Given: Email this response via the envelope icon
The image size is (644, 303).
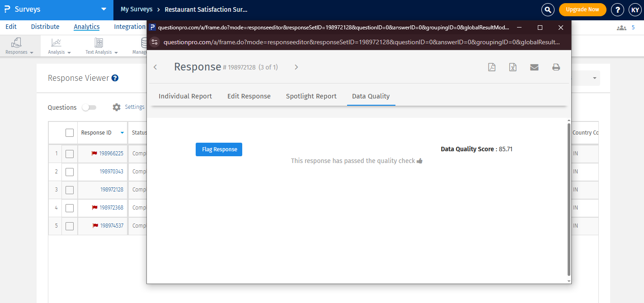Looking at the screenshot, I should pyautogui.click(x=534, y=67).
